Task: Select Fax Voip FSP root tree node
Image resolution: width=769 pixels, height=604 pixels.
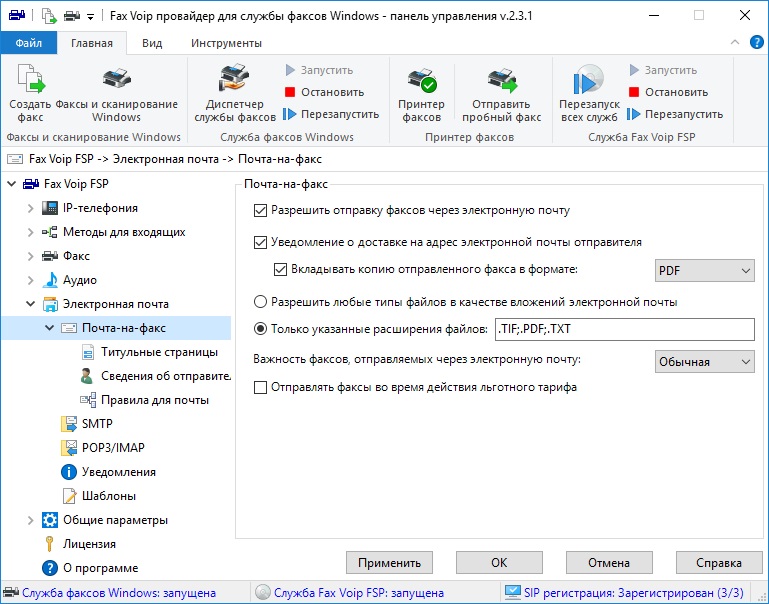Action: (76, 184)
